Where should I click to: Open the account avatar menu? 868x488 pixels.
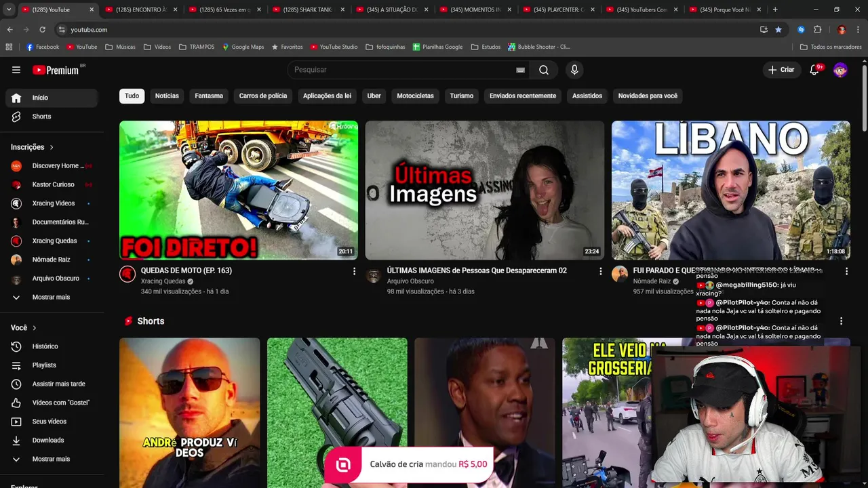(840, 70)
